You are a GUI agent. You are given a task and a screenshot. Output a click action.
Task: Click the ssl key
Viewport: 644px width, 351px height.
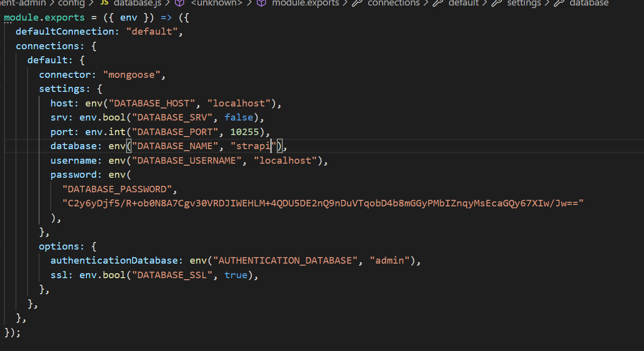(x=59, y=275)
